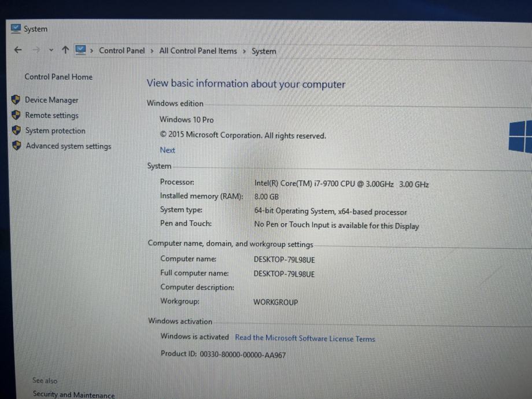532x399 pixels.
Task: Click the Back arrow navigation button
Action: coord(18,50)
